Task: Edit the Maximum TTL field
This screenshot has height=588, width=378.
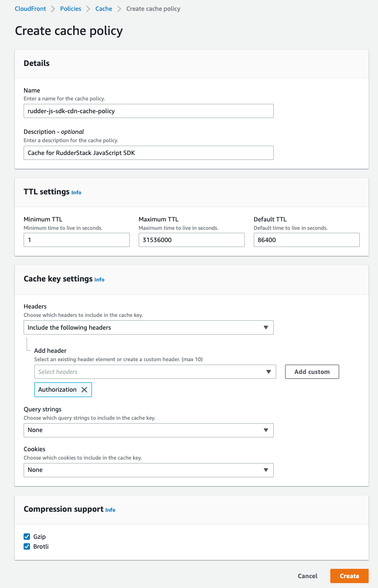Action: (x=191, y=240)
